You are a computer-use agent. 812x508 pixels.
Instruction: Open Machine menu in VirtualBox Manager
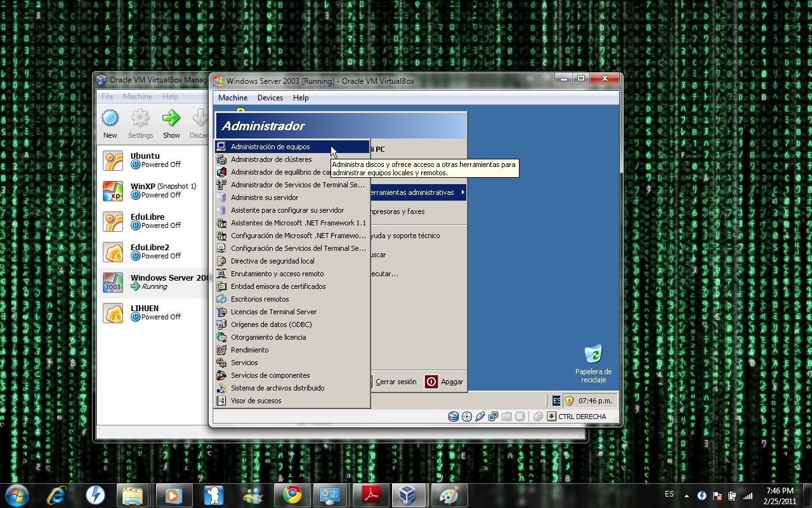[x=138, y=97]
